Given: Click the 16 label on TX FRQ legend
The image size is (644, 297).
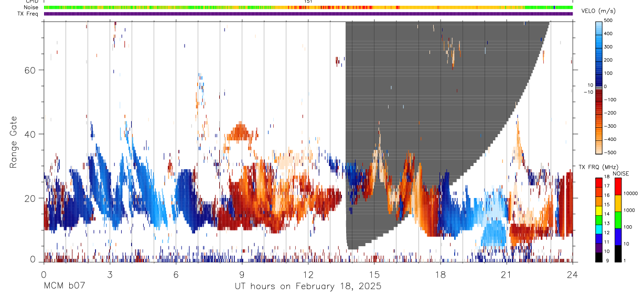Looking at the screenshot, I should pyautogui.click(x=606, y=195).
